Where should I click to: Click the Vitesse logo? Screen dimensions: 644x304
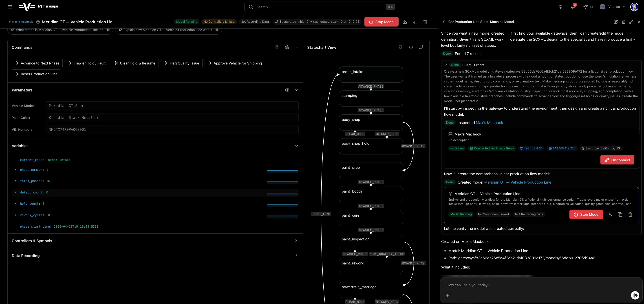tap(38, 7)
